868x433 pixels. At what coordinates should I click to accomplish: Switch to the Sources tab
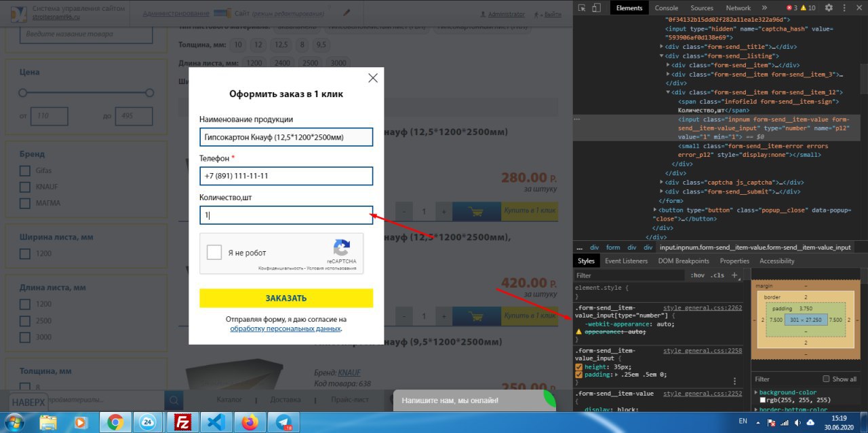point(701,8)
